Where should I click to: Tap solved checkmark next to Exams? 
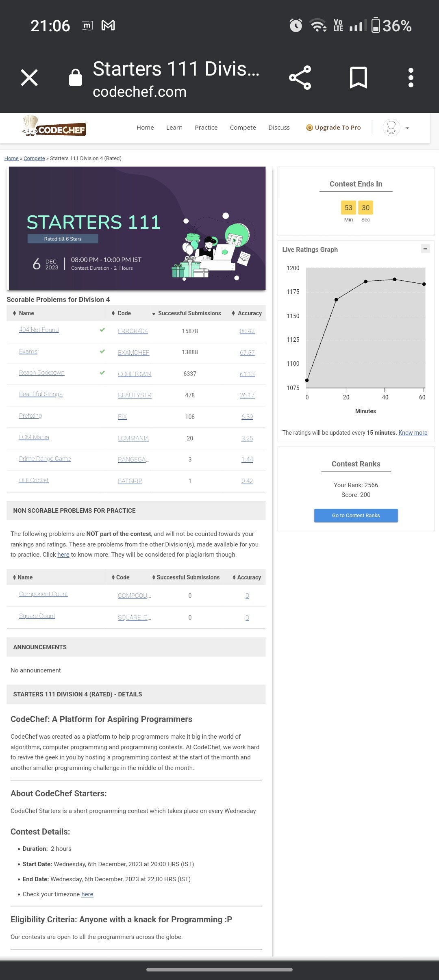[x=102, y=351]
